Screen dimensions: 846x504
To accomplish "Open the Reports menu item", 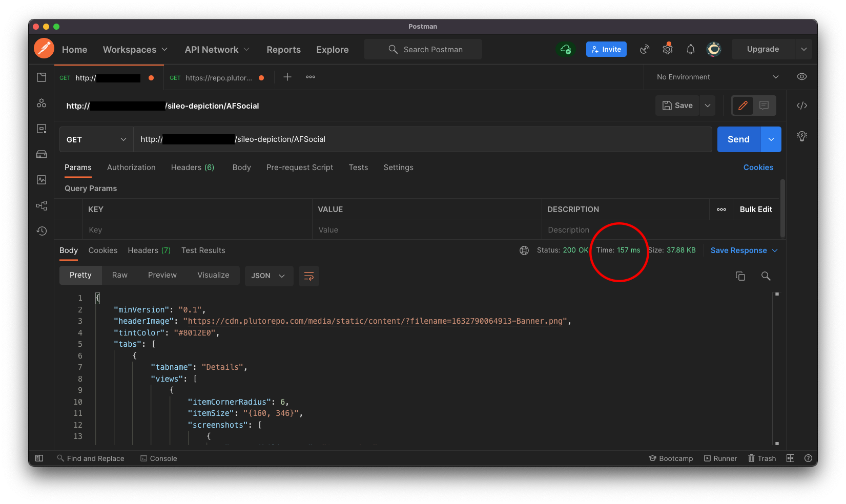I will [283, 50].
